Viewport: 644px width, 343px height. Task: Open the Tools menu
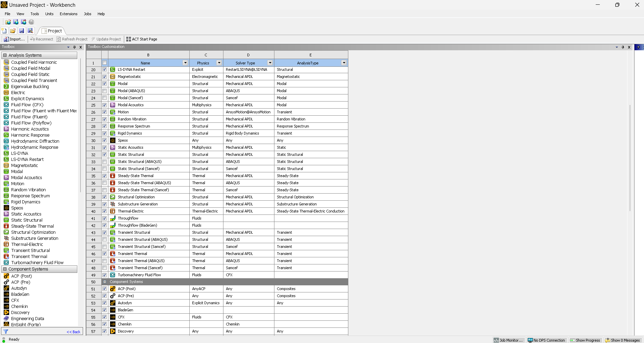(x=35, y=14)
